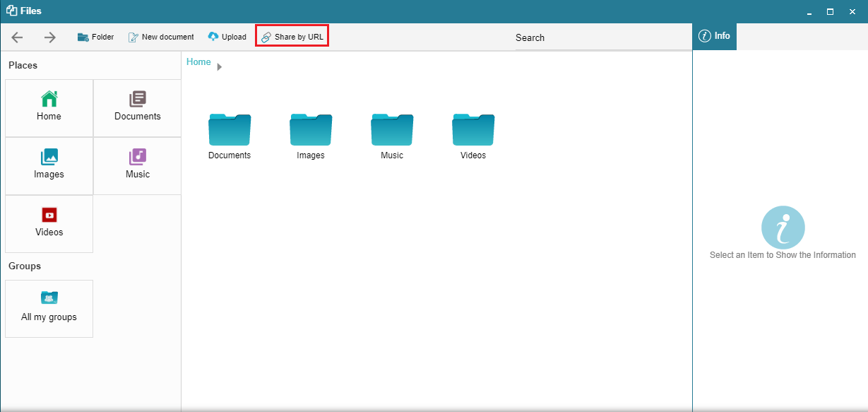Open the Share by URL dialog
Viewport: 868px width, 412px height.
click(x=292, y=36)
